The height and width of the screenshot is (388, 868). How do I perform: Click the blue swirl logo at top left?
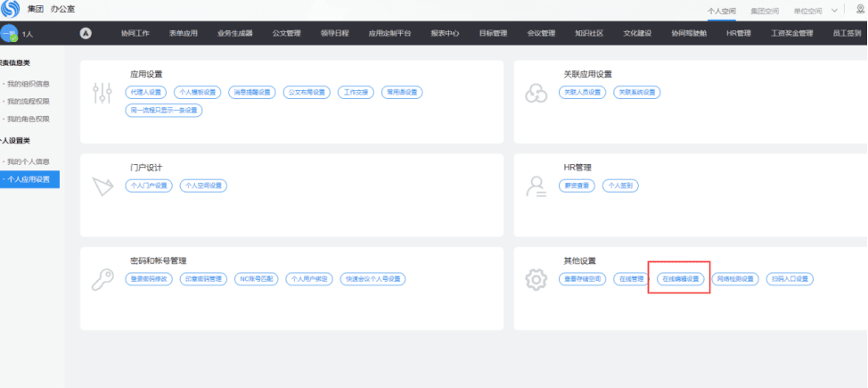11,10
